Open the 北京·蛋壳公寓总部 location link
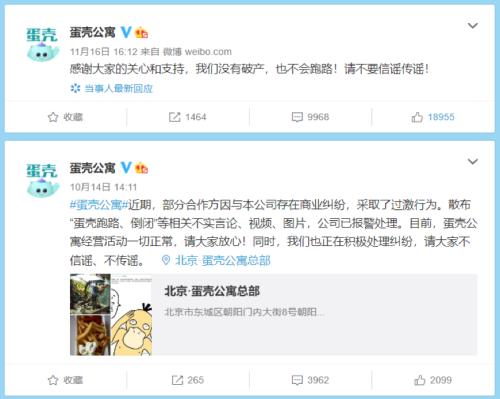Image resolution: width=500 pixels, height=399 pixels. coord(216,260)
